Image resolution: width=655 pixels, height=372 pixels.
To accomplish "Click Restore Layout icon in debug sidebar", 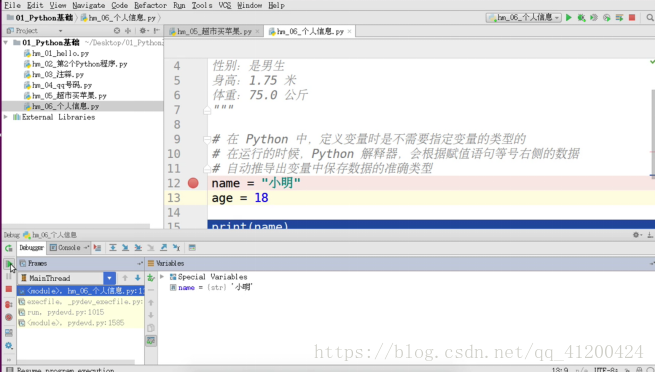I will pos(9,333).
